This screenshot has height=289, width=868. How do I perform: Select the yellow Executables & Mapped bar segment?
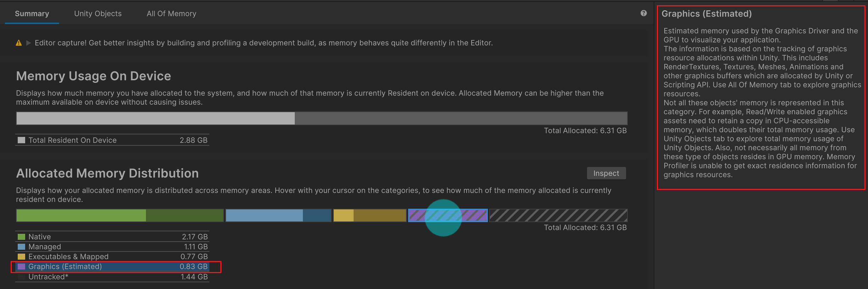[370, 215]
